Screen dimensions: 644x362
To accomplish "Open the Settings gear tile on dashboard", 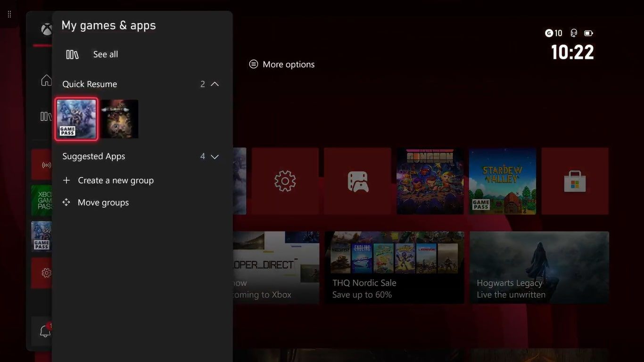I will 285,181.
